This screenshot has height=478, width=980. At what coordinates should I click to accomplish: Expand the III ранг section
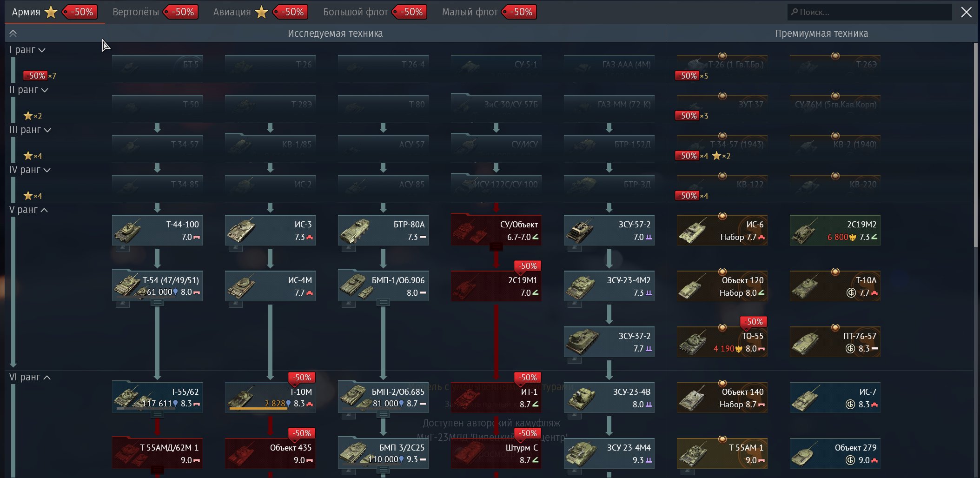click(30, 130)
